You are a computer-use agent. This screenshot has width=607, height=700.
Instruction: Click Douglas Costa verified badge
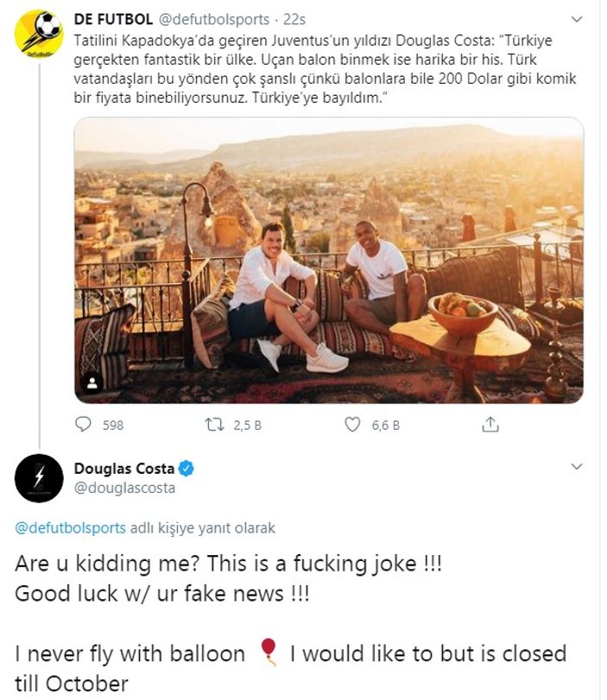(187, 469)
